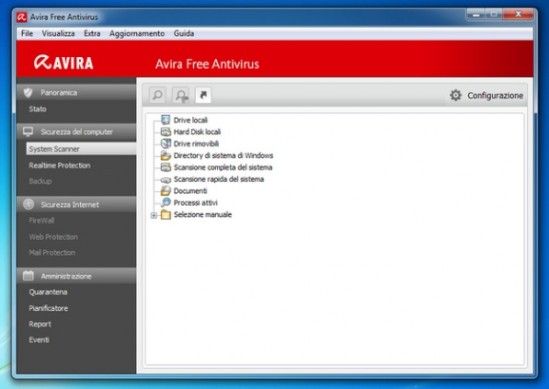549x389 pixels.
Task: Select the Processi attivi profile text
Action: [x=195, y=203]
